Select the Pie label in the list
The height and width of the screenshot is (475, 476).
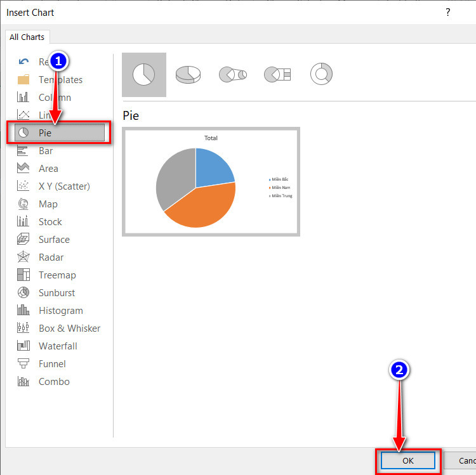click(45, 133)
